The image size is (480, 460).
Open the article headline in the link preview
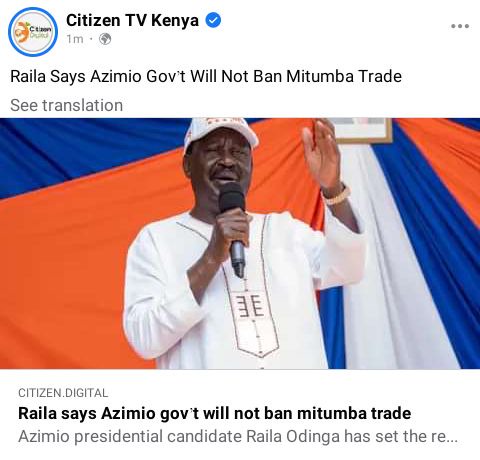point(214,413)
